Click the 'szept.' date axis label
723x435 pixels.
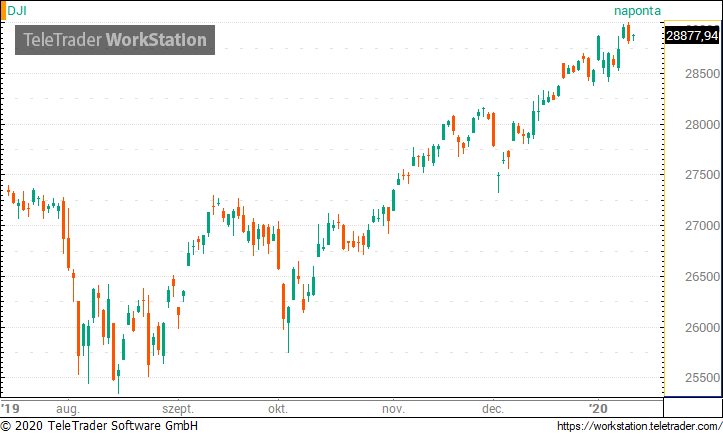pos(178,409)
